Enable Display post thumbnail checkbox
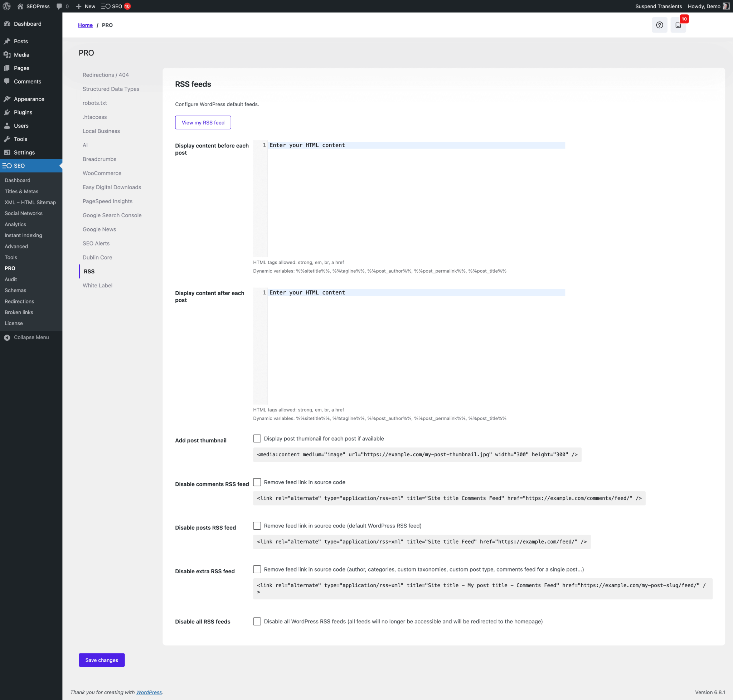733x700 pixels. click(x=257, y=438)
